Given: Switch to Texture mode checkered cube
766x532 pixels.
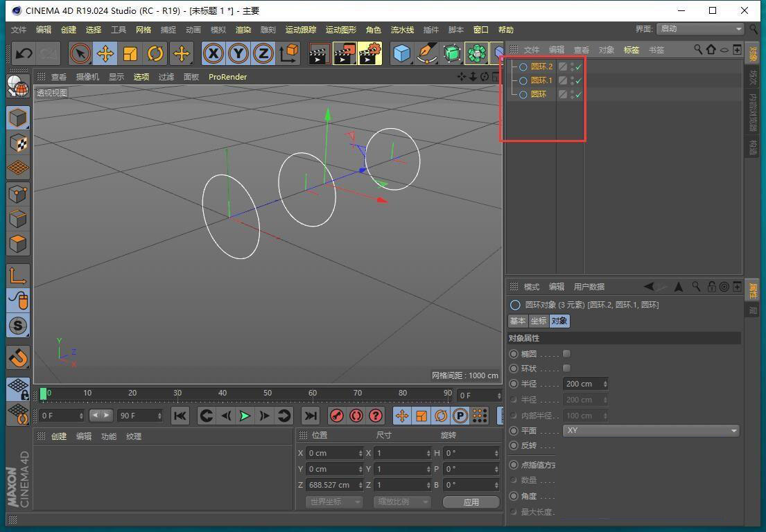Looking at the screenshot, I should pyautogui.click(x=18, y=143).
